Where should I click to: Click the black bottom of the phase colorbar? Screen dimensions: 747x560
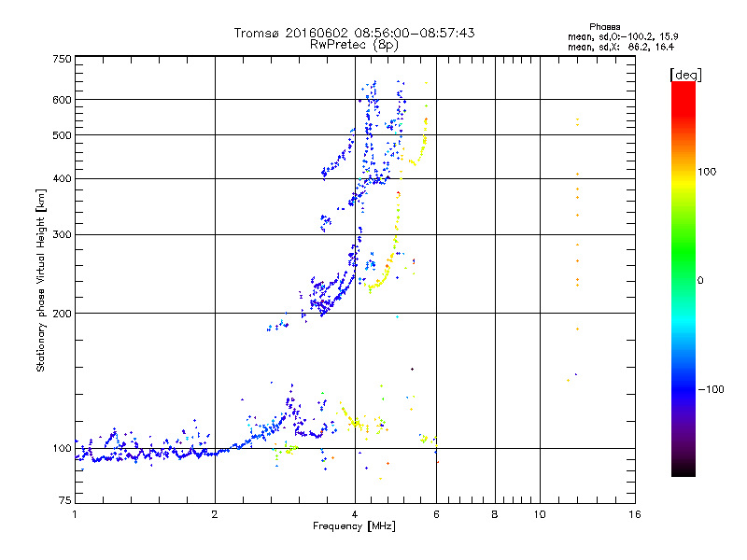pos(684,469)
